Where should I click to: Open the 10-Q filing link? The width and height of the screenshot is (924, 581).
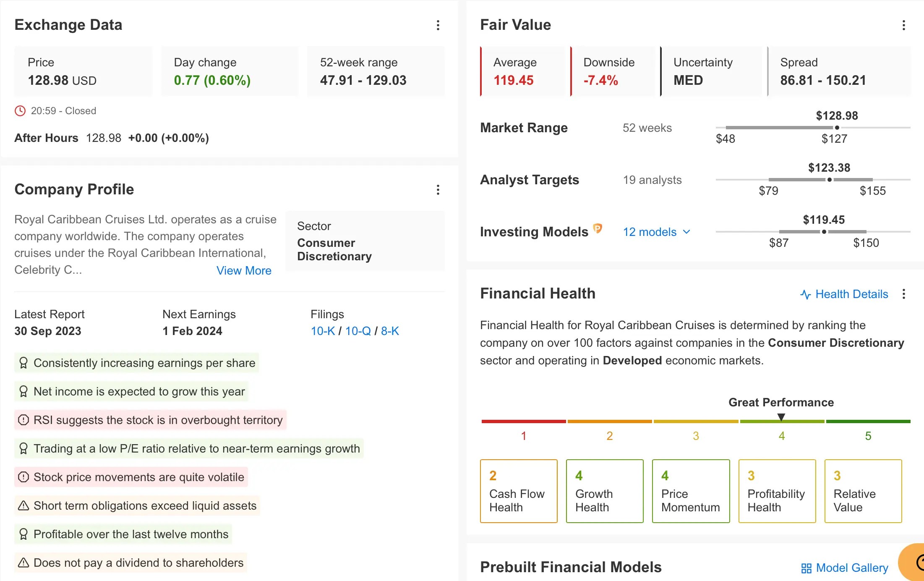pos(358,331)
